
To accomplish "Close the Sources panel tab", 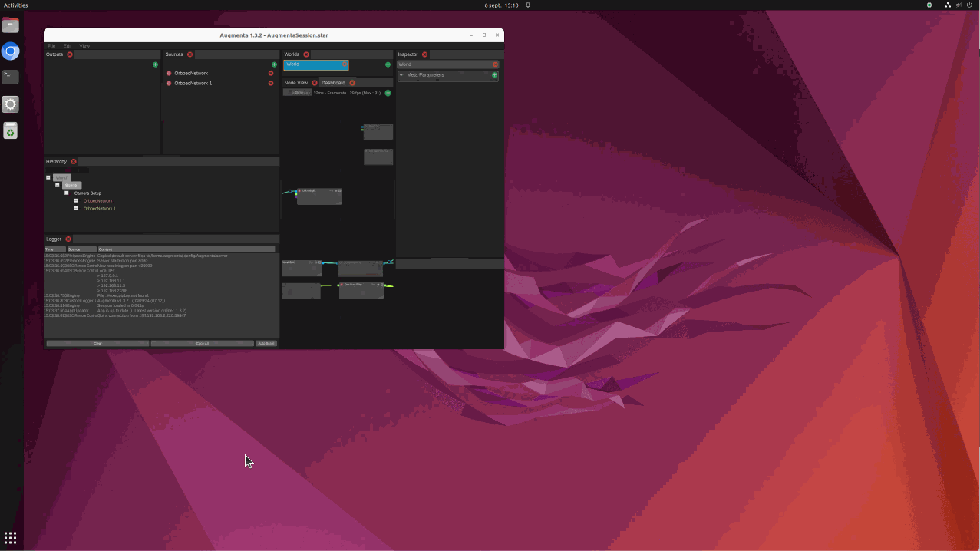I will point(190,54).
